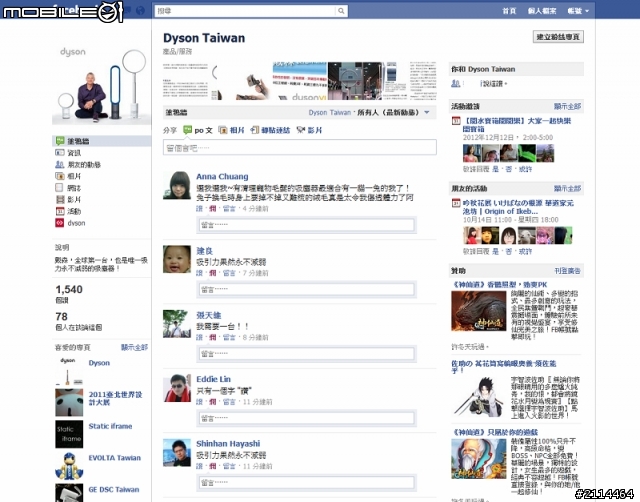Click the dragon ad image
This screenshot has height=502, width=640.
(478, 311)
